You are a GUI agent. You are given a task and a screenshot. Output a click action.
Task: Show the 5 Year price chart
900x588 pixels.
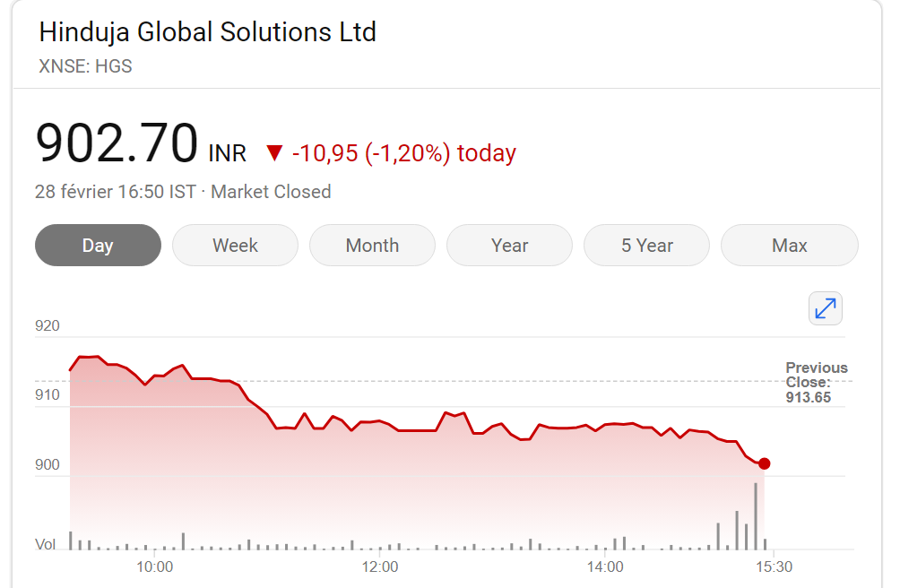pyautogui.click(x=647, y=246)
